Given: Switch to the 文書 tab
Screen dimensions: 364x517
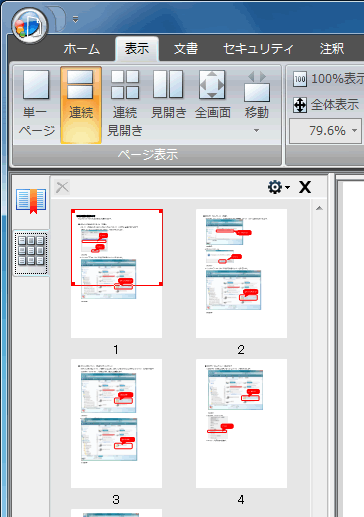Looking at the screenshot, I should tap(186, 49).
